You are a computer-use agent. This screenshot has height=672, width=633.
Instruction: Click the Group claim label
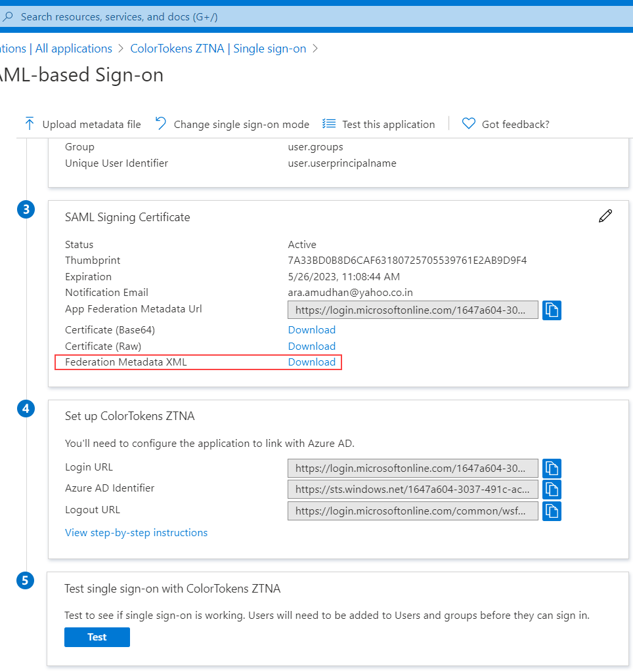click(79, 147)
